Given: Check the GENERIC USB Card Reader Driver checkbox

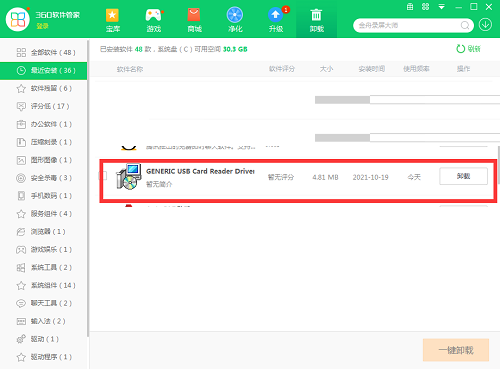Looking at the screenshot, I should (103, 176).
